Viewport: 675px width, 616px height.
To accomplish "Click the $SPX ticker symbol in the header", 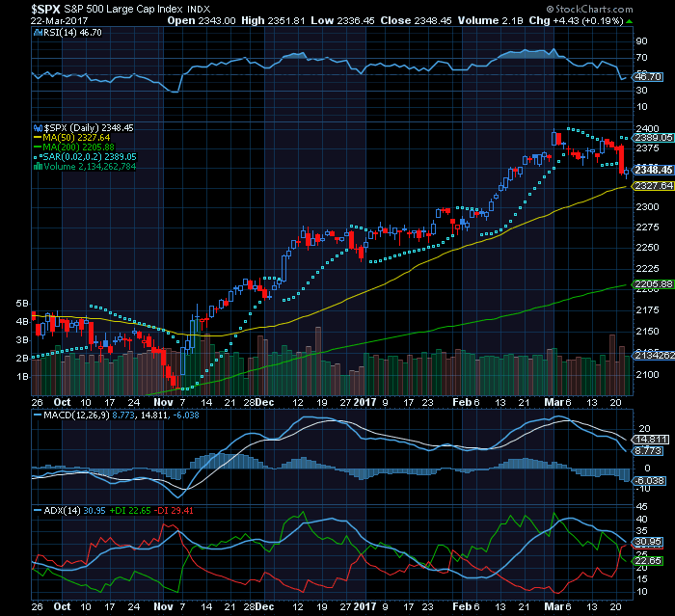I will [45, 9].
